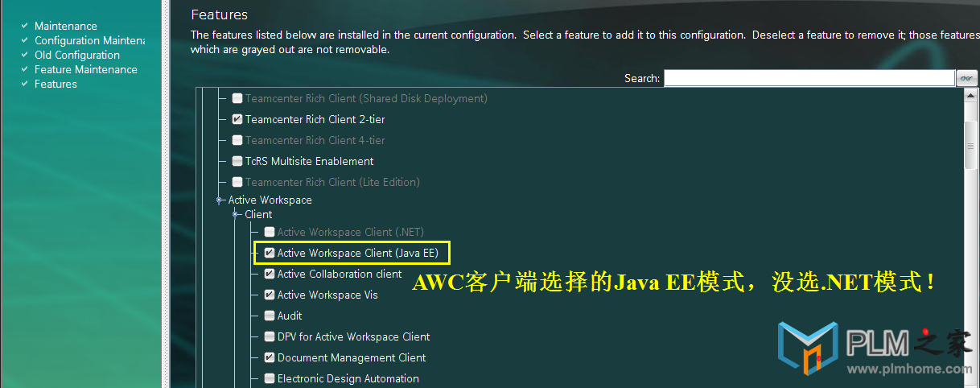Select DPV for Active Workspace Client label
This screenshot has height=388, width=980.
(x=354, y=336)
